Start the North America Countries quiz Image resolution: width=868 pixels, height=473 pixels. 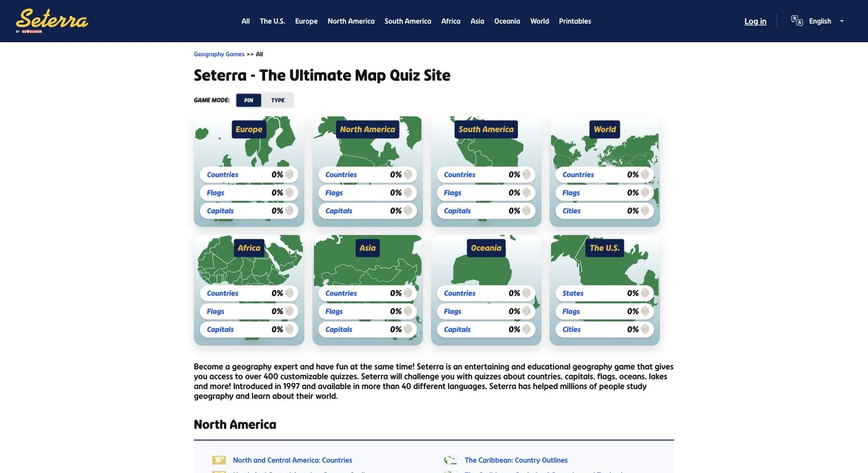368,174
